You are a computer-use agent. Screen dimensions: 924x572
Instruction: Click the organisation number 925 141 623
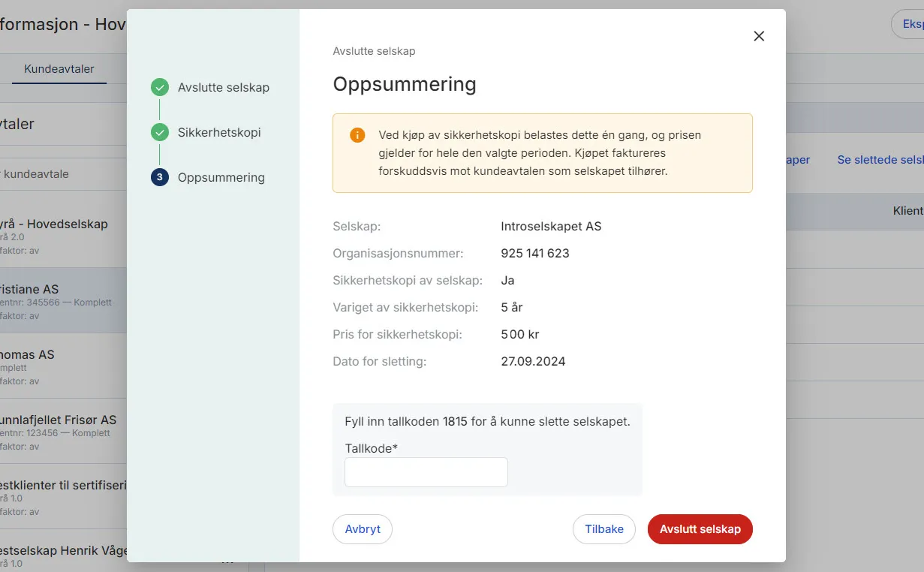coord(535,253)
